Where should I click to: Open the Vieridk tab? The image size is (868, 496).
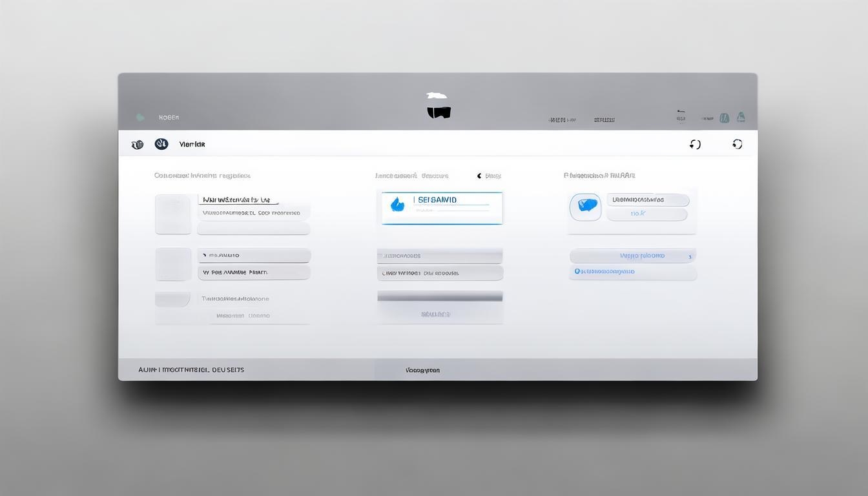[192, 145]
